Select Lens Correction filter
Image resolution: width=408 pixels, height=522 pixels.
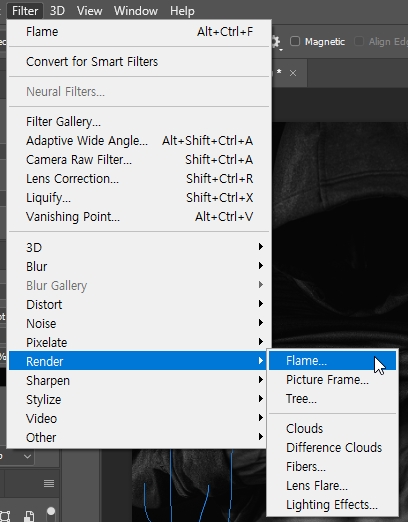point(139,179)
